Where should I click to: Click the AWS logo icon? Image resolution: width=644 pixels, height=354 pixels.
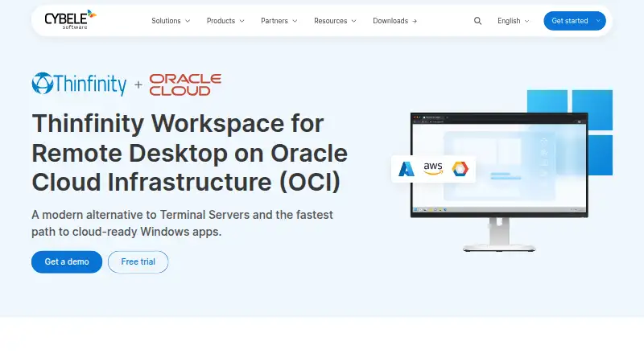coord(433,168)
